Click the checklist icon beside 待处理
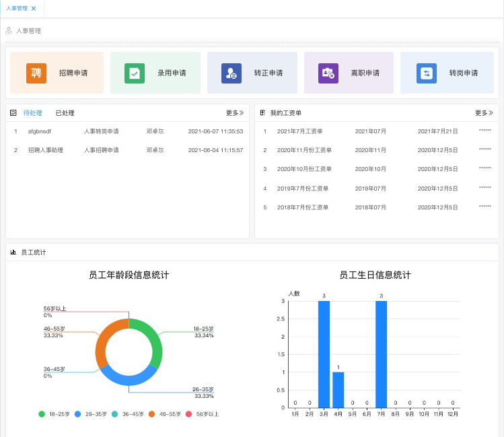504x437 pixels. pyautogui.click(x=13, y=113)
